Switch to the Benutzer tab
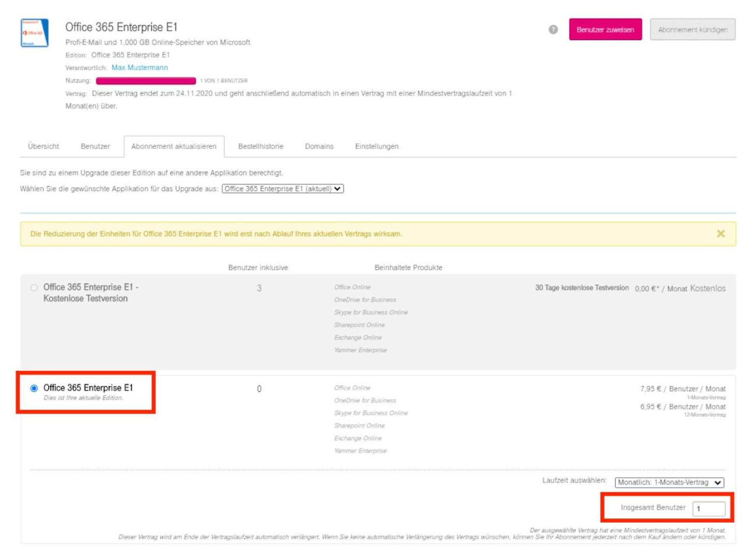This screenshot has height=560, width=747. pyautogui.click(x=95, y=146)
